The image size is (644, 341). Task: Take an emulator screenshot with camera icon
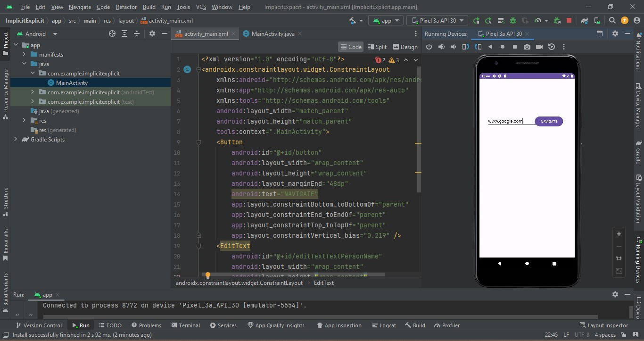(x=527, y=47)
